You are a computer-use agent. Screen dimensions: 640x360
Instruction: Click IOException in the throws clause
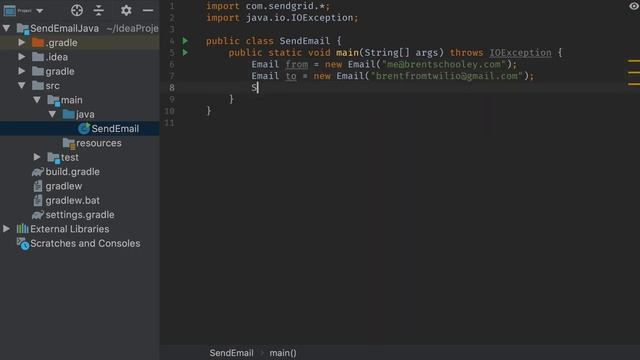(520, 53)
